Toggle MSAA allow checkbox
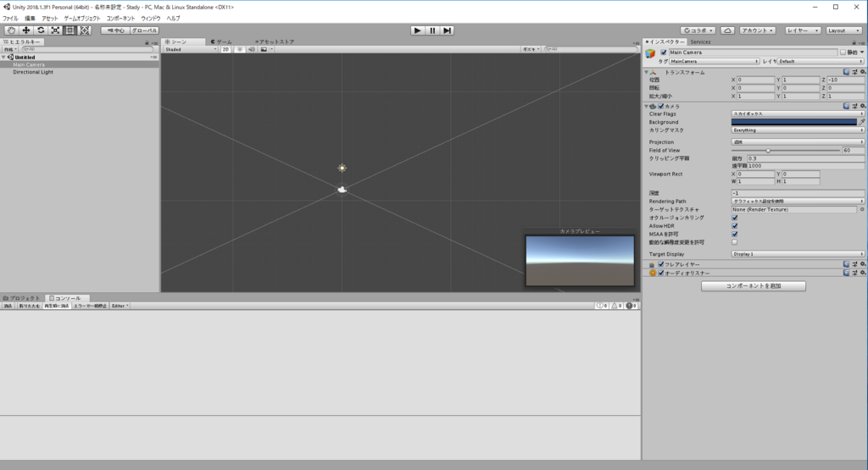 point(735,234)
